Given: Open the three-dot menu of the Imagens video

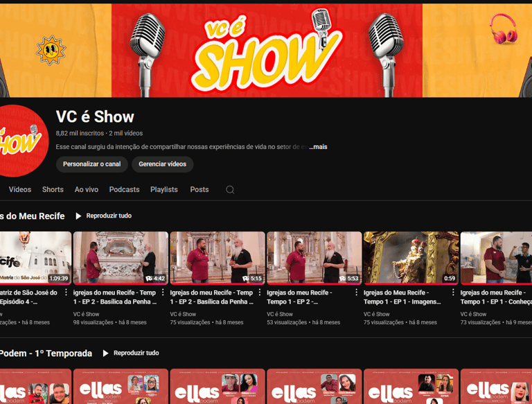Looking at the screenshot, I should click(x=453, y=292).
